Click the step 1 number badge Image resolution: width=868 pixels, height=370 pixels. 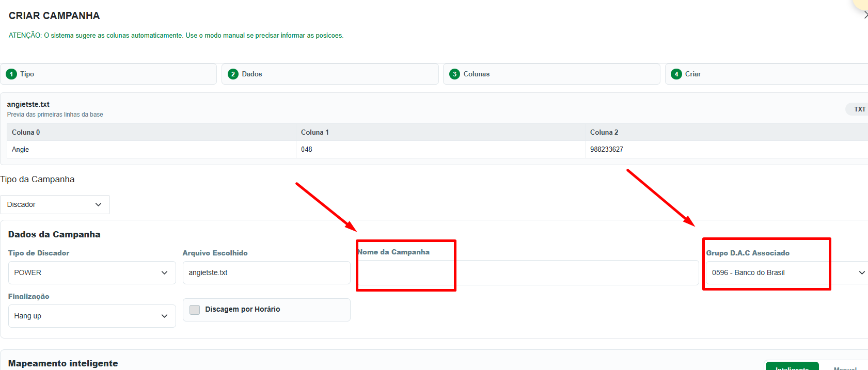11,74
